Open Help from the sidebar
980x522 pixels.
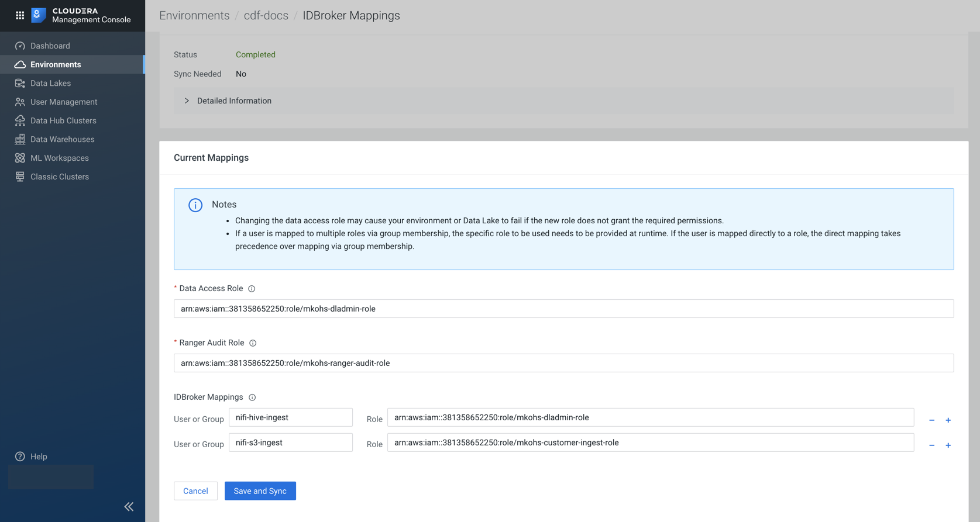point(39,457)
